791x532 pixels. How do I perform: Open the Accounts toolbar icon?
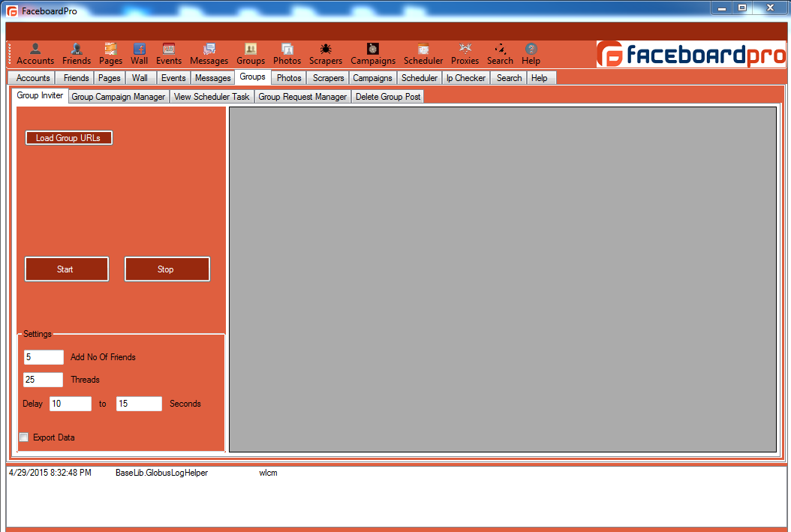[35, 54]
